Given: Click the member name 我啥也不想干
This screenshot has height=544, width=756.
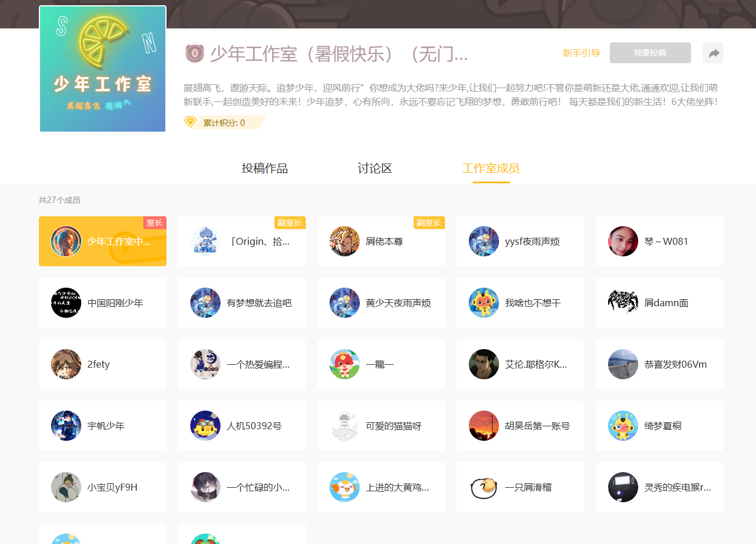Looking at the screenshot, I should pos(533,303).
